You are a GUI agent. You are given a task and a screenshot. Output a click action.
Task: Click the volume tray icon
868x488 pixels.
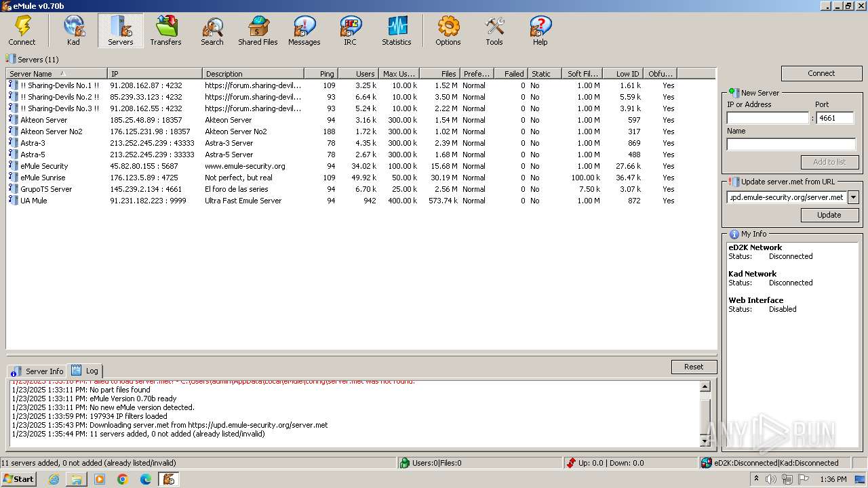click(x=771, y=479)
